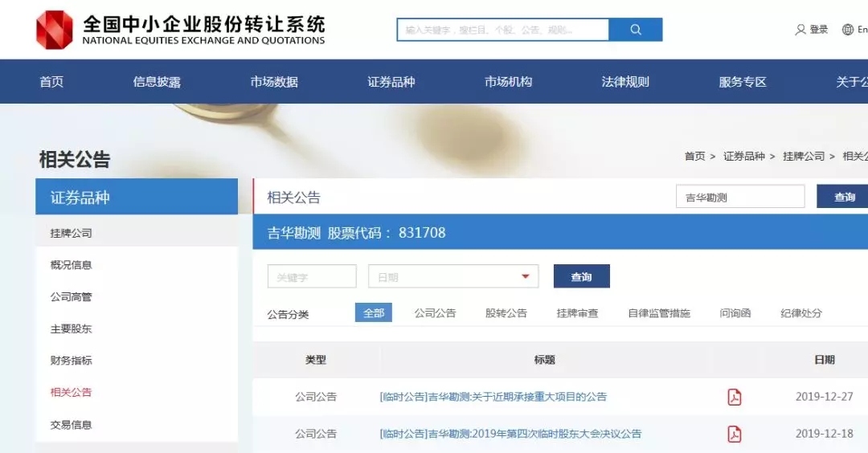Open PDF for 2019-12-27 announcement
868x453 pixels.
tap(734, 397)
